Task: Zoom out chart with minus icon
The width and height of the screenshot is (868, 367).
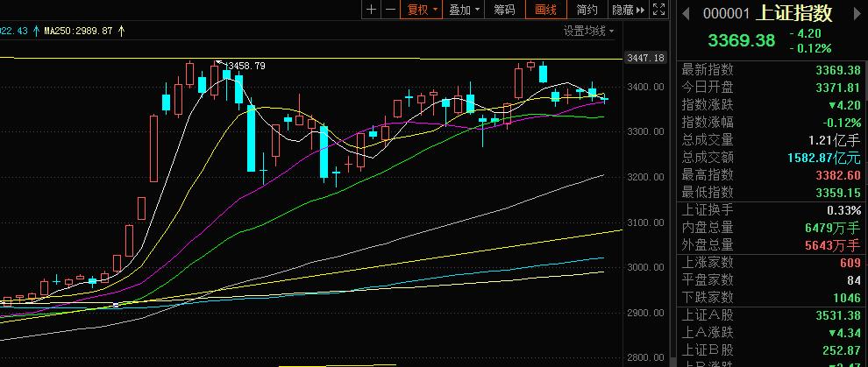Action: click(390, 10)
